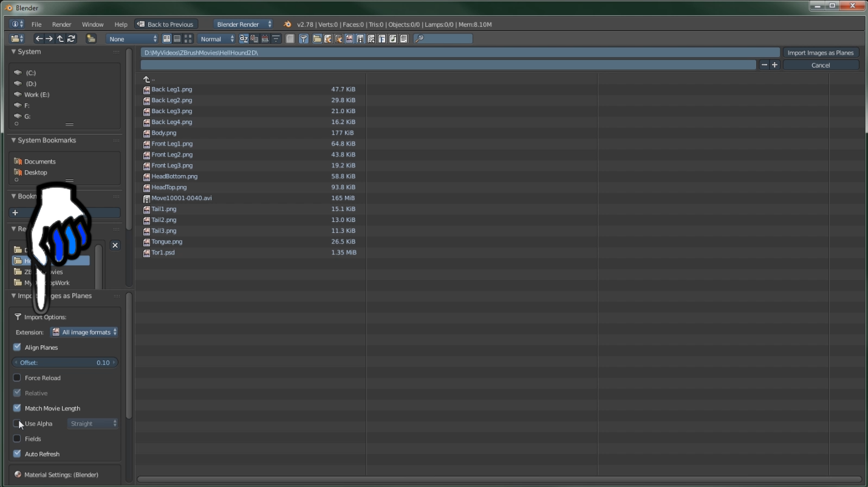The image size is (868, 487).
Task: Toggle the movie files filter icon
Action: point(360,39)
